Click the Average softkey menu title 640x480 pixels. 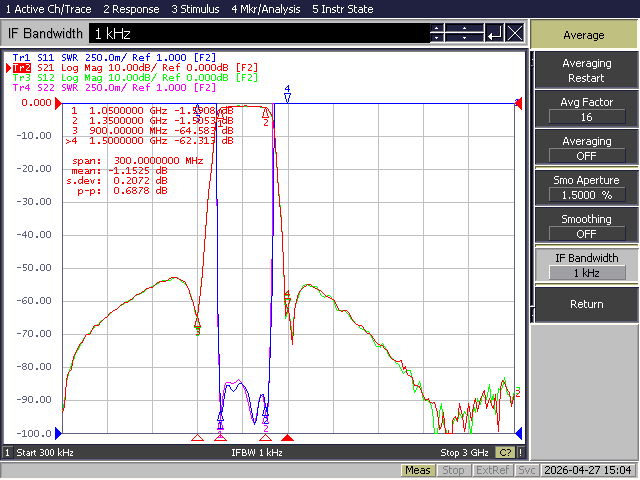(584, 35)
